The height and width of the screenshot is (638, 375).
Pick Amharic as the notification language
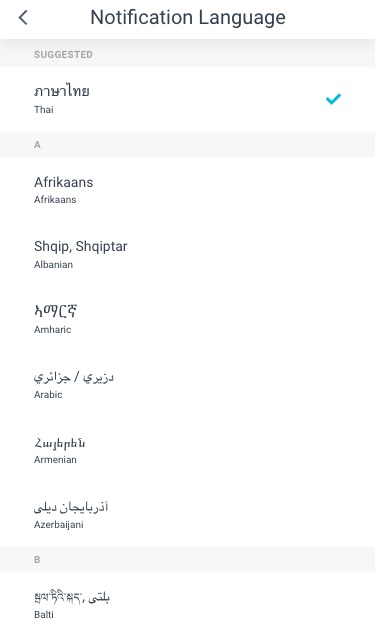pyautogui.click(x=188, y=319)
